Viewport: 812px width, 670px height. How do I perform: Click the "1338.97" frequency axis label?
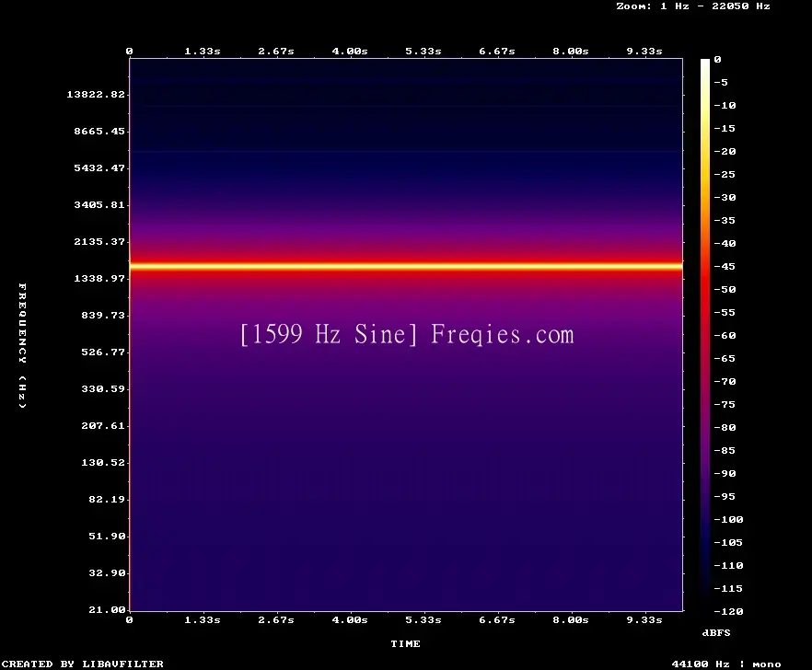(x=99, y=279)
